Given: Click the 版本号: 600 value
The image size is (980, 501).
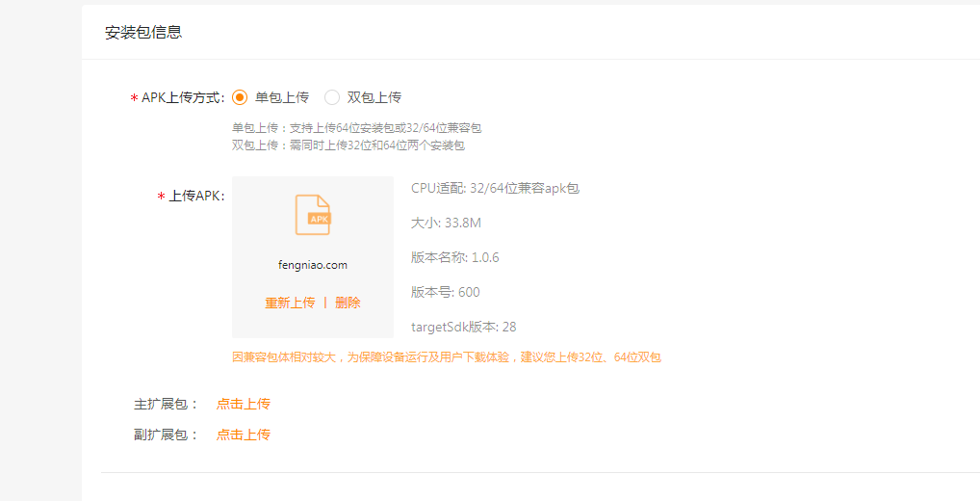Looking at the screenshot, I should pos(445,292).
